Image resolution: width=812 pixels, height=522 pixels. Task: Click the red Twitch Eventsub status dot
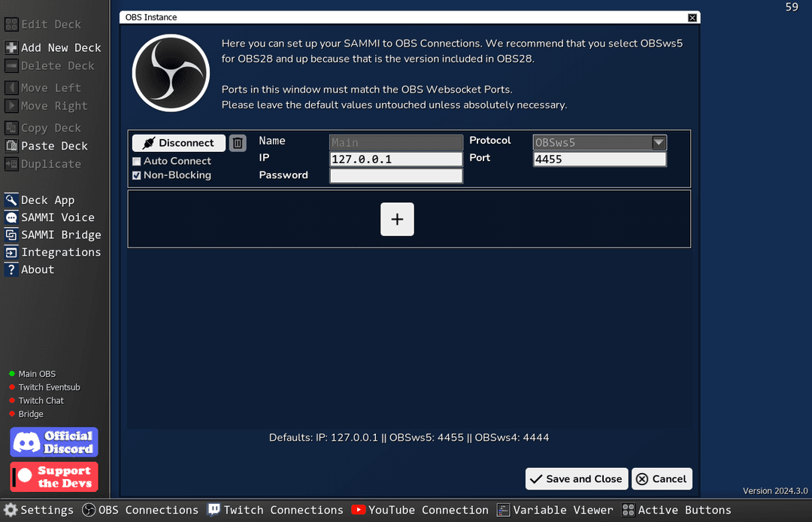(12, 387)
